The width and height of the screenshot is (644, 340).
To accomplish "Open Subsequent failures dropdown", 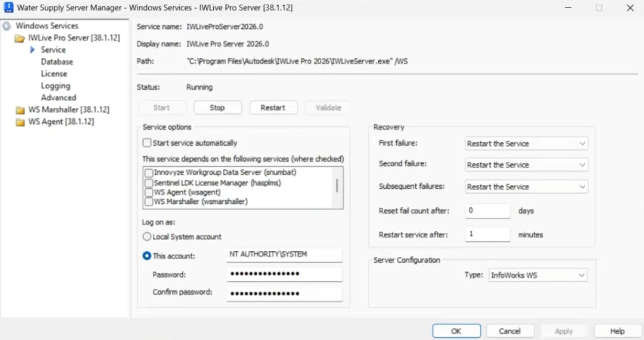I will [526, 186].
